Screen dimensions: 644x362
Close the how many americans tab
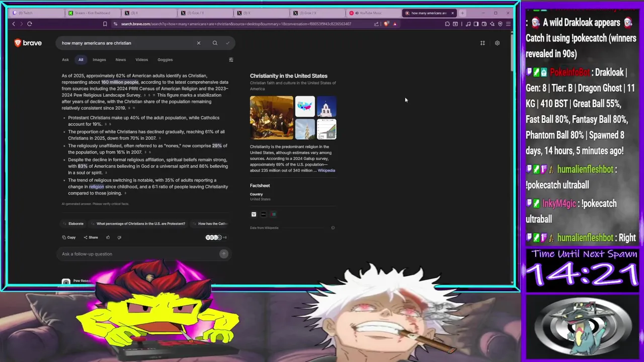coord(452,13)
